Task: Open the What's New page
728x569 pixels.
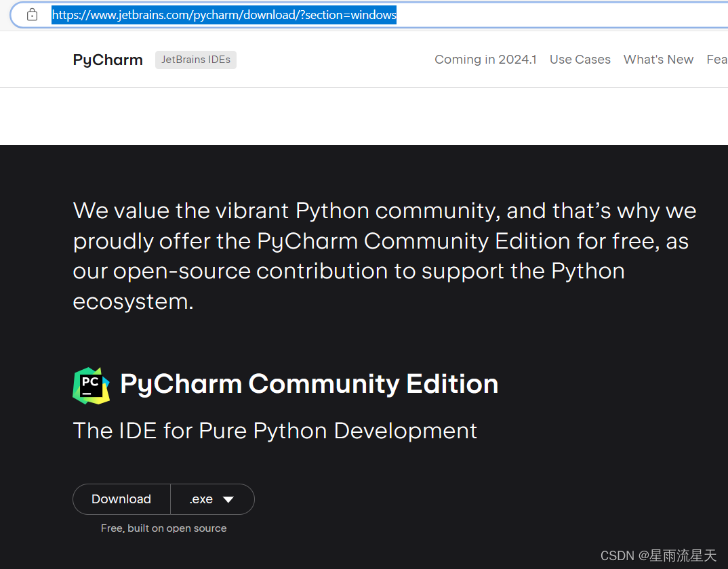Action: click(658, 60)
